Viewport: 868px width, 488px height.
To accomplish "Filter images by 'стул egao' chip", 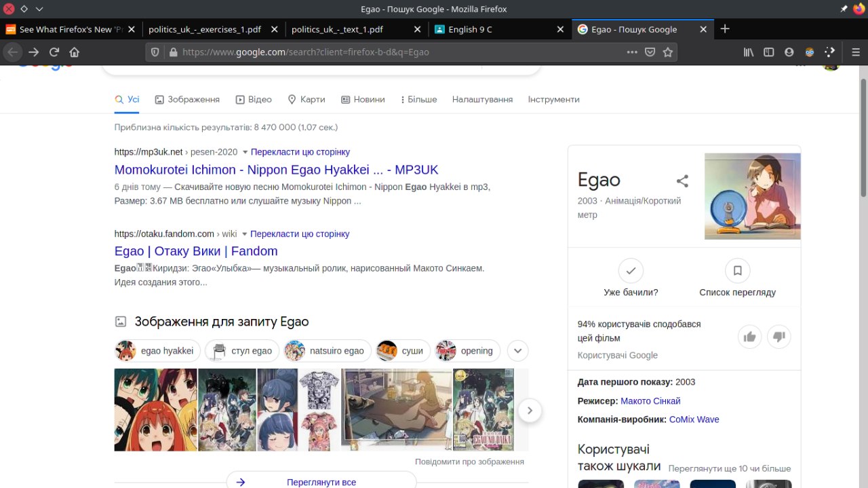I will (242, 351).
